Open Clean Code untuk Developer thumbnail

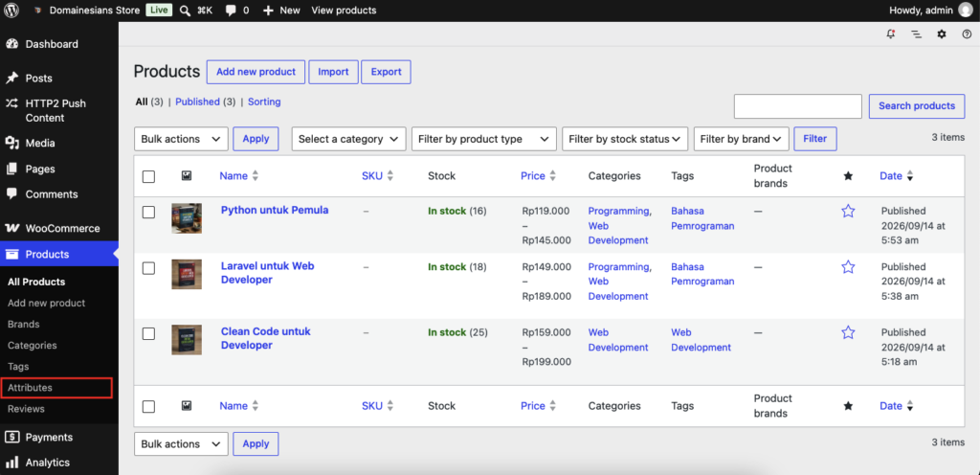coord(187,339)
